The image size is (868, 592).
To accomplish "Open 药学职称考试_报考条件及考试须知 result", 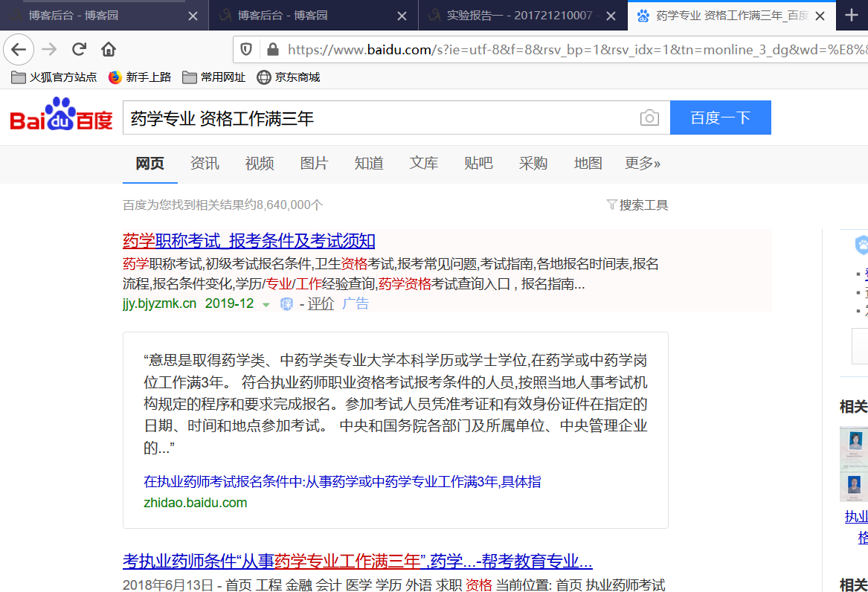I will [249, 241].
